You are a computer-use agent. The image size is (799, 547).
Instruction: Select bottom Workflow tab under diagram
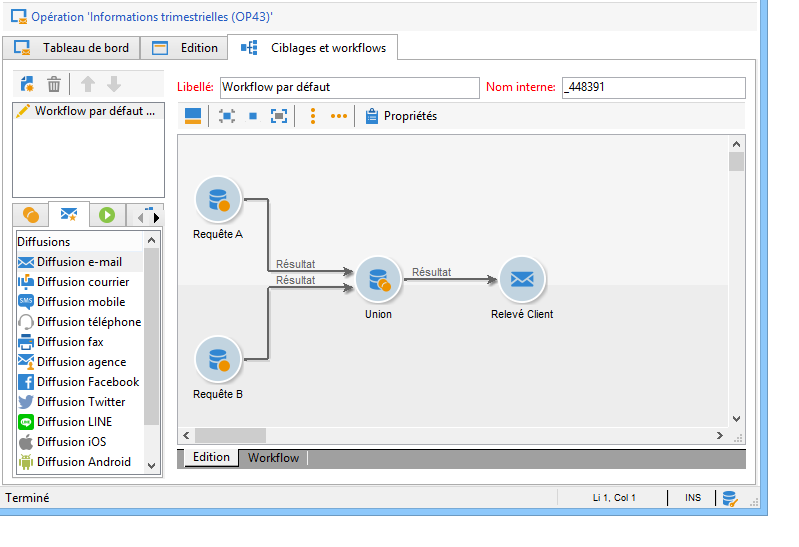click(273, 458)
